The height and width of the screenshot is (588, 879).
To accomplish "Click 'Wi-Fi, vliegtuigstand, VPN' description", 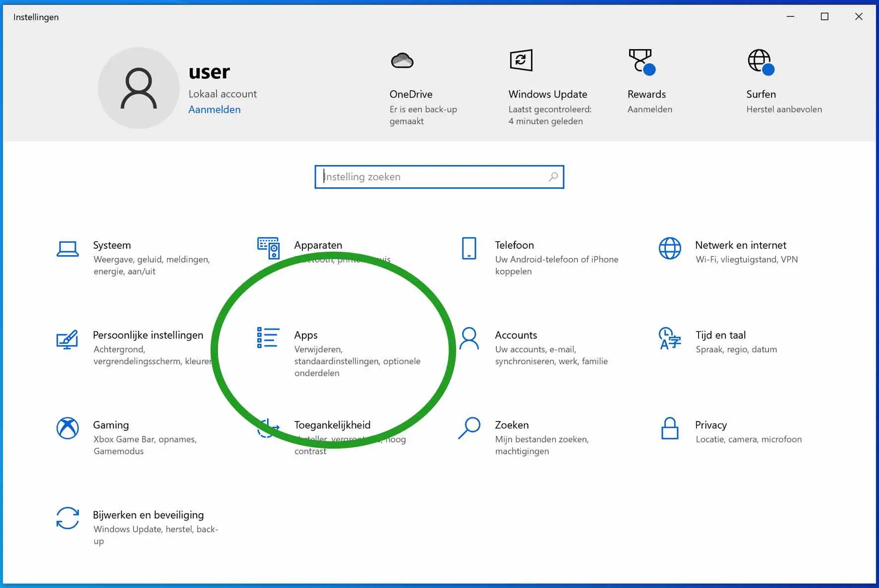I will tap(747, 260).
